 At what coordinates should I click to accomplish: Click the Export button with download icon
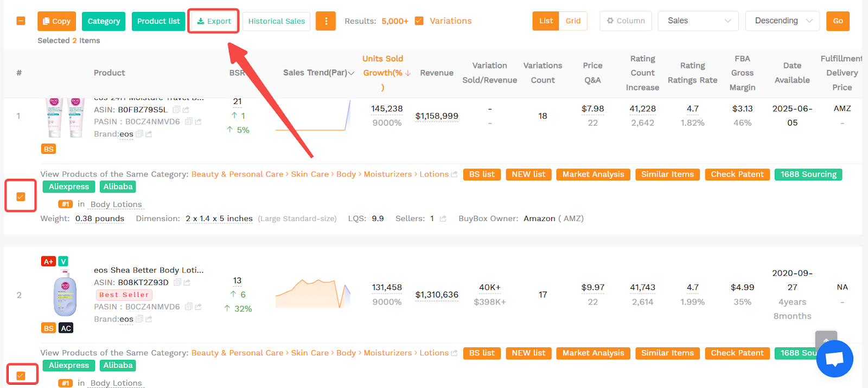click(214, 21)
